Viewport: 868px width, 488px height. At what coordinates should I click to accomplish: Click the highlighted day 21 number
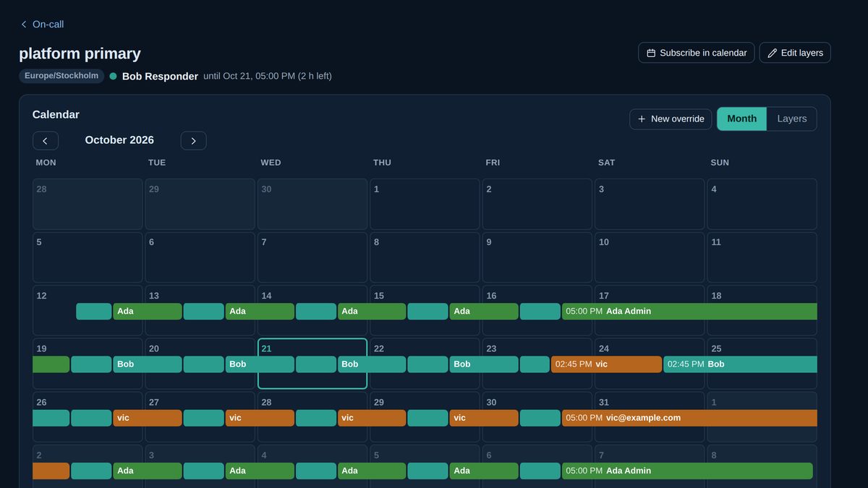(266, 348)
